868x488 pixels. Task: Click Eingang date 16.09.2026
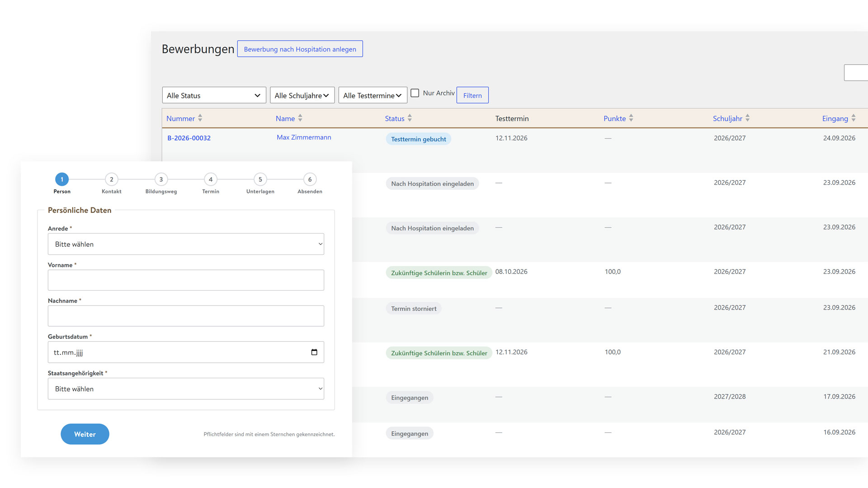coord(839,432)
